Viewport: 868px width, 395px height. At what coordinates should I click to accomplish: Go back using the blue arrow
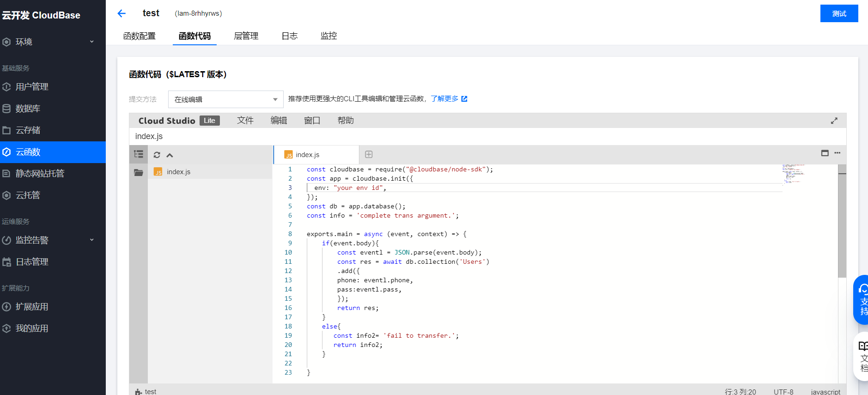[121, 13]
